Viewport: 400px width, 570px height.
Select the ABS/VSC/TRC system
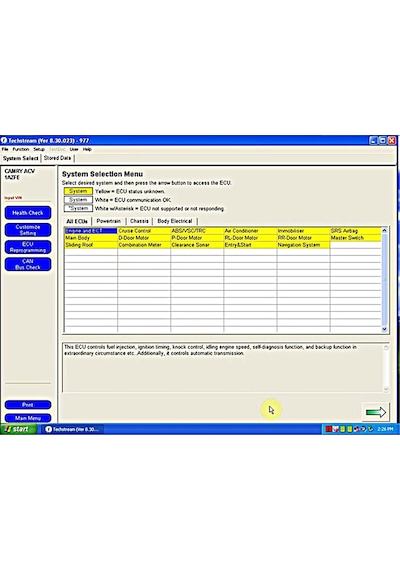tap(197, 231)
